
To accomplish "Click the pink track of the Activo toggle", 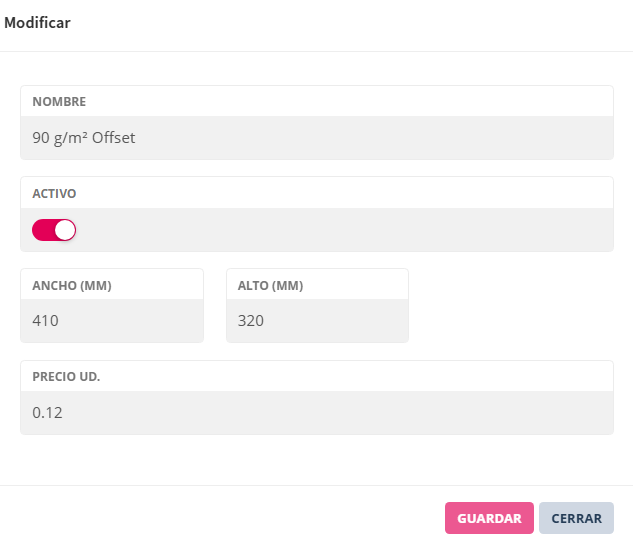I will 43,230.
